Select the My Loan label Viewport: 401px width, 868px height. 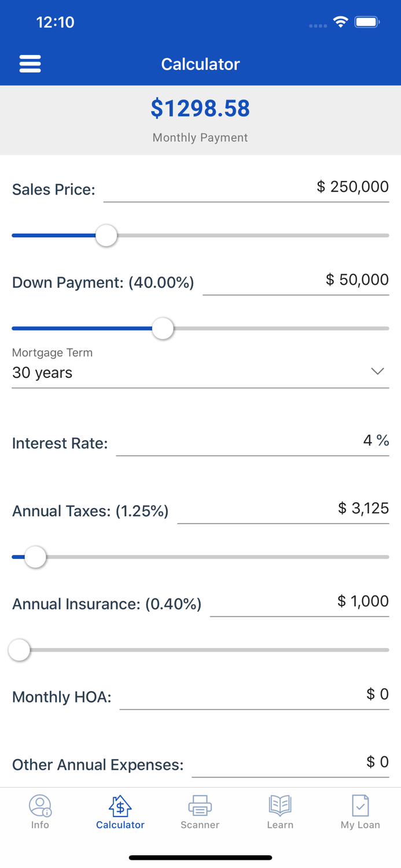[x=360, y=825]
